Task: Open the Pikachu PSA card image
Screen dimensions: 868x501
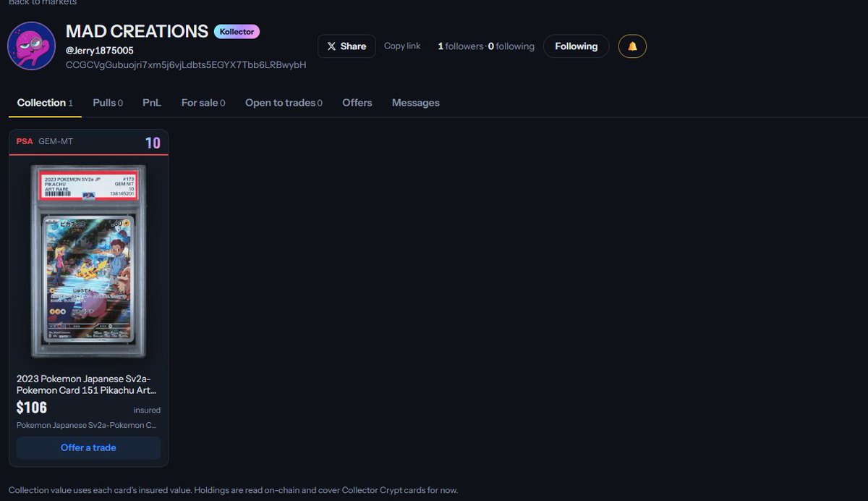Action: [88, 261]
